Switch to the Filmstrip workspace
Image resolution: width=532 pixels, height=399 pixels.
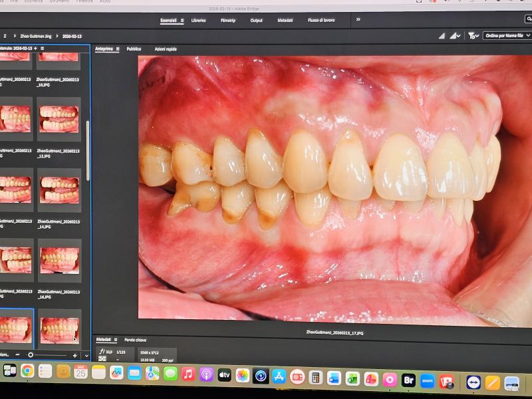[x=227, y=21]
